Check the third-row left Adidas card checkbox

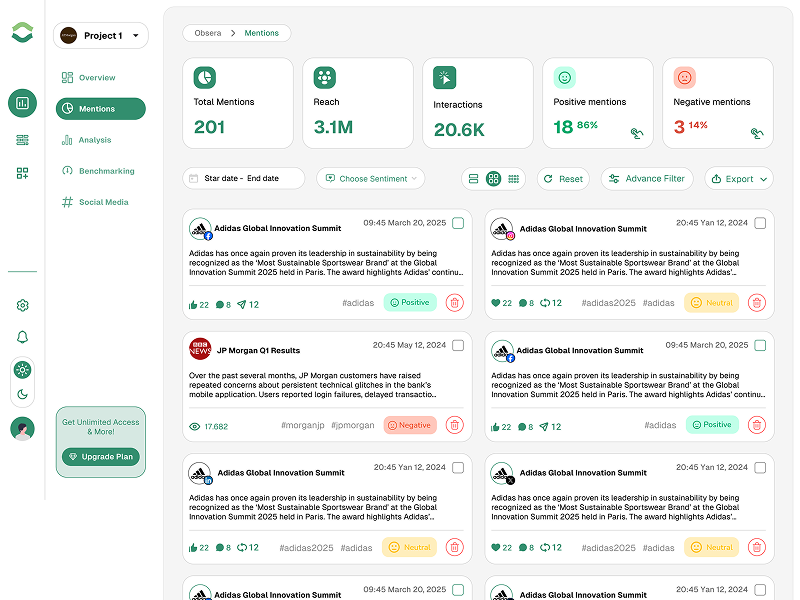click(458, 468)
